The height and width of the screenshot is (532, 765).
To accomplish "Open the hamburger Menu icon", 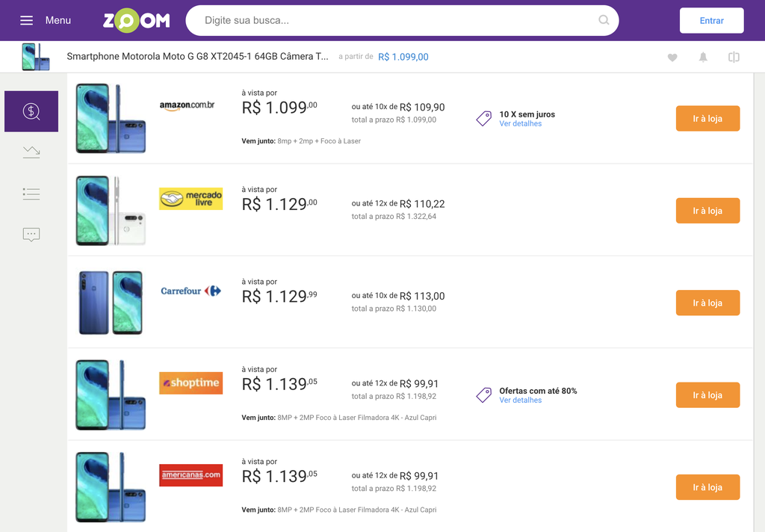I will (x=26, y=20).
